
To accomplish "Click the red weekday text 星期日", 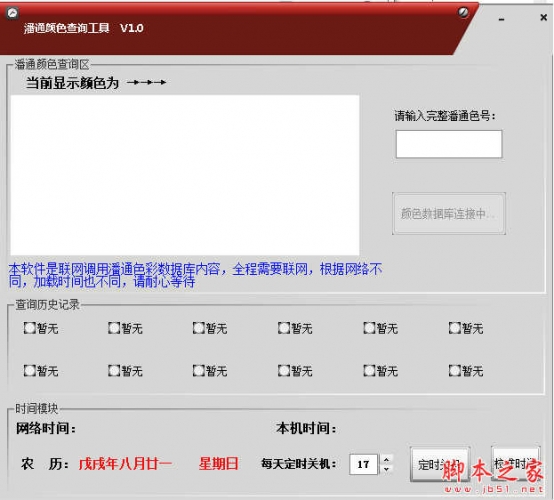I will tap(219, 464).
